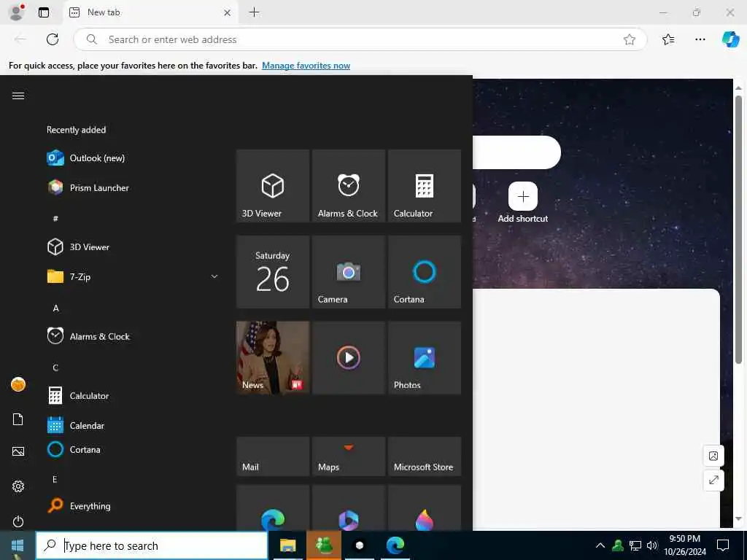Open the Alarms & Clock tile

348,186
